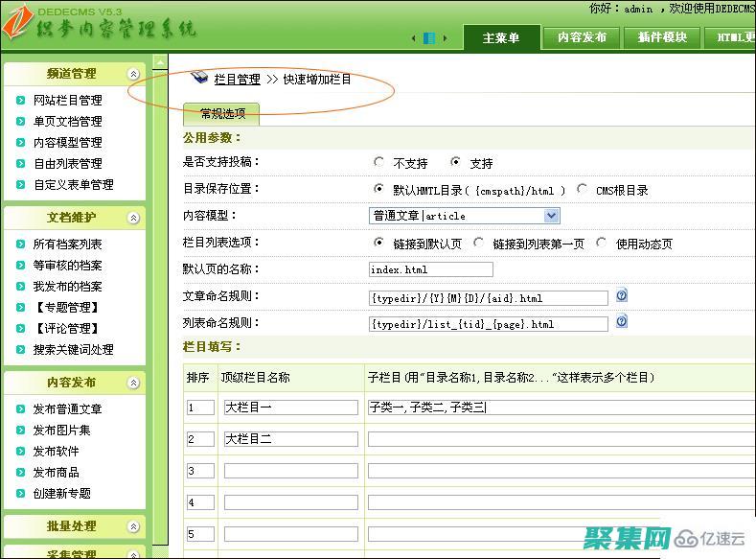Open the 内容模型 dropdown list

[x=551, y=216]
